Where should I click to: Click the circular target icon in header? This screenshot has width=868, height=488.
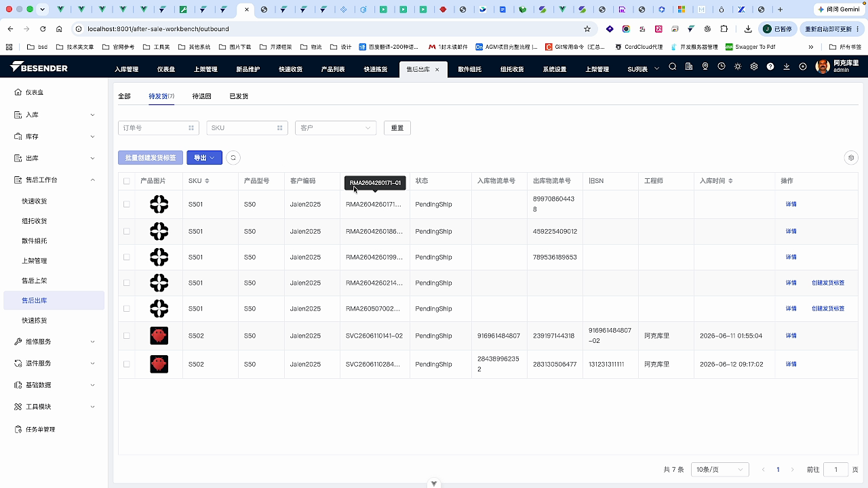click(803, 66)
